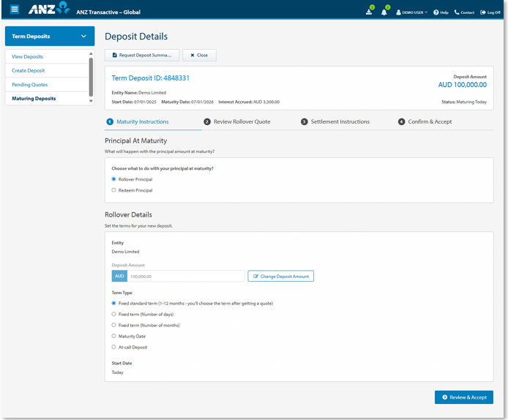Click the Help question mark icon
The width and height of the screenshot is (508, 420).
436,12
